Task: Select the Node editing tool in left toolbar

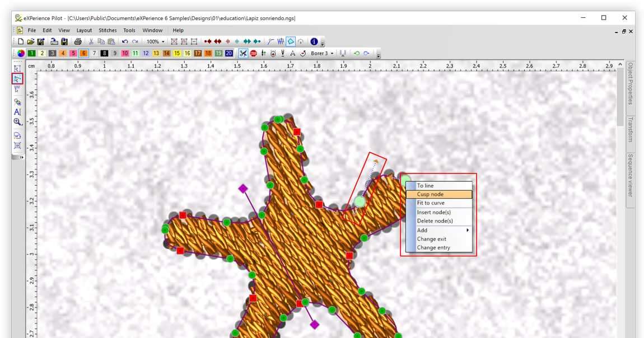Action: pyautogui.click(x=17, y=78)
